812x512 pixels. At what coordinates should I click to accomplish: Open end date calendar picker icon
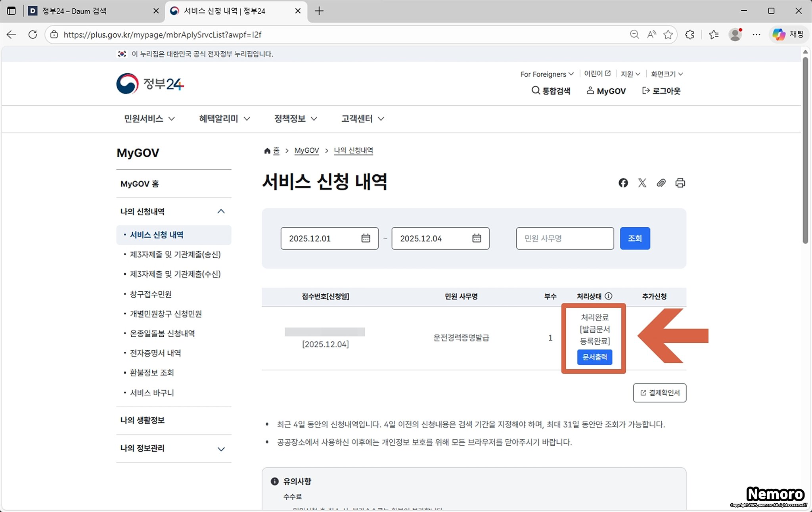(477, 238)
